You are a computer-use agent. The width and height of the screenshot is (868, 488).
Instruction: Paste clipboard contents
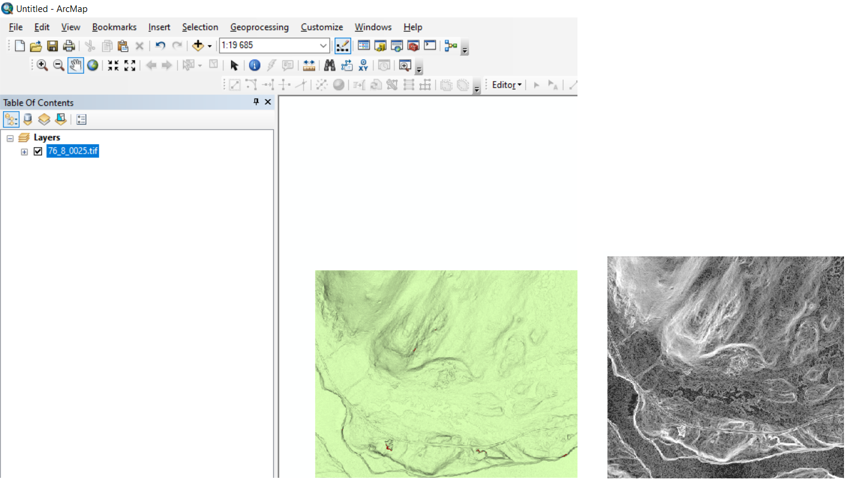123,46
